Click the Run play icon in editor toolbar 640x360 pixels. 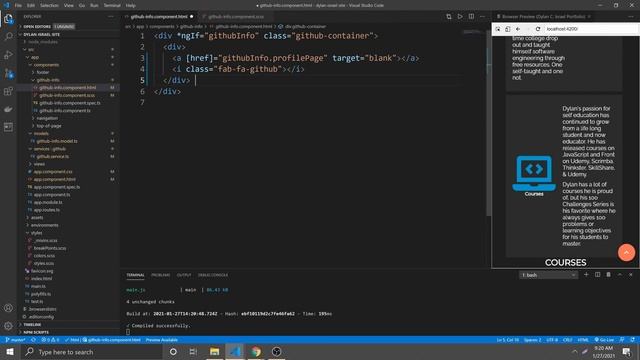coord(460,17)
